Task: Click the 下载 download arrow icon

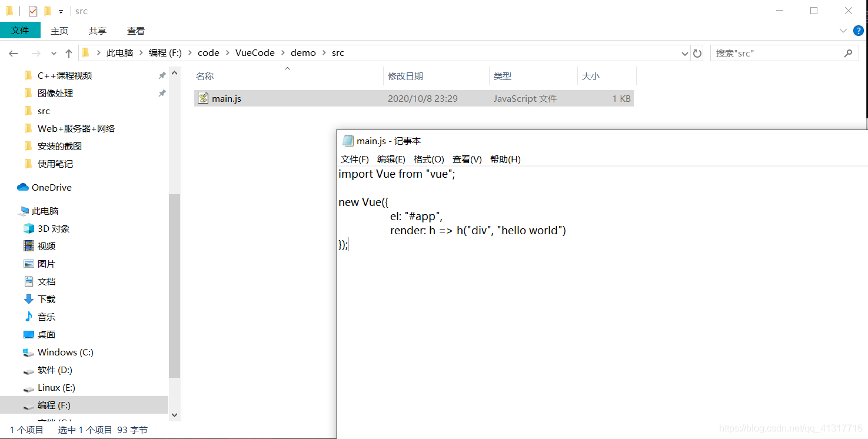Action: click(x=28, y=299)
